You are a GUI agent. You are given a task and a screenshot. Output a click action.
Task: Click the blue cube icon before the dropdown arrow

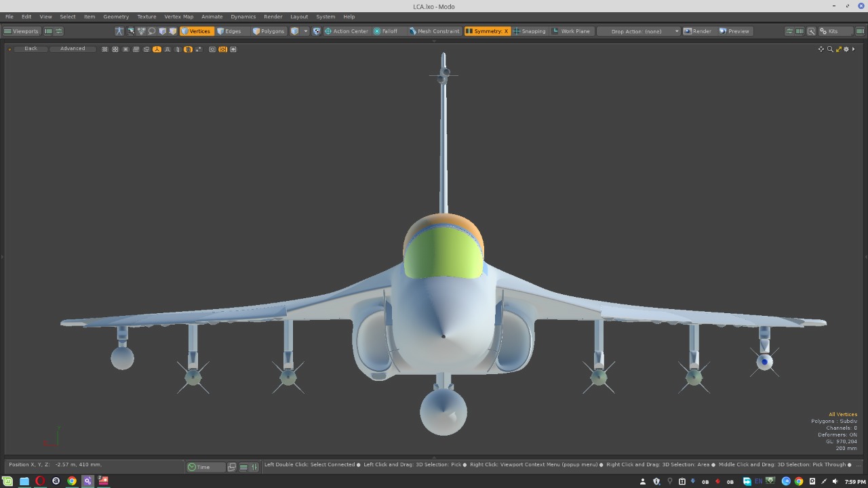[x=295, y=31]
